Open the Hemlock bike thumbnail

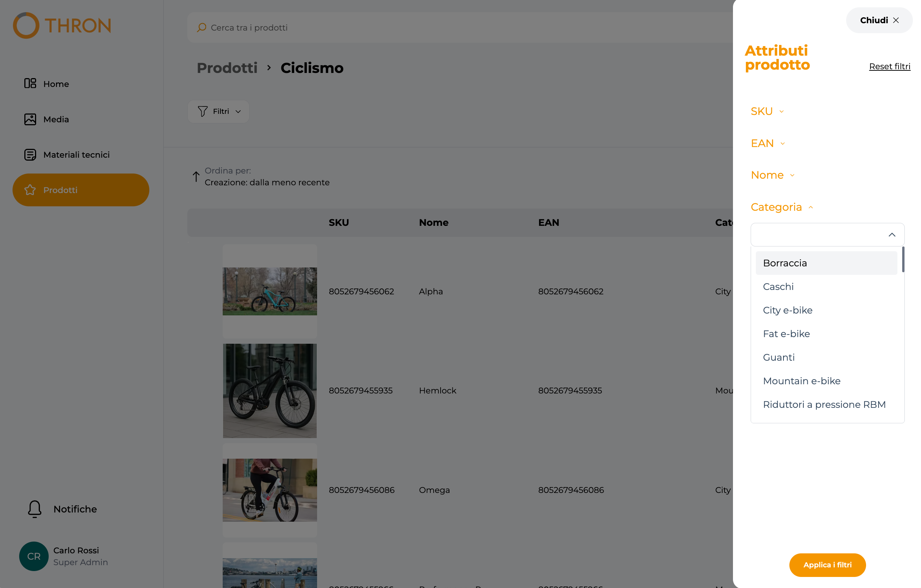(x=270, y=391)
